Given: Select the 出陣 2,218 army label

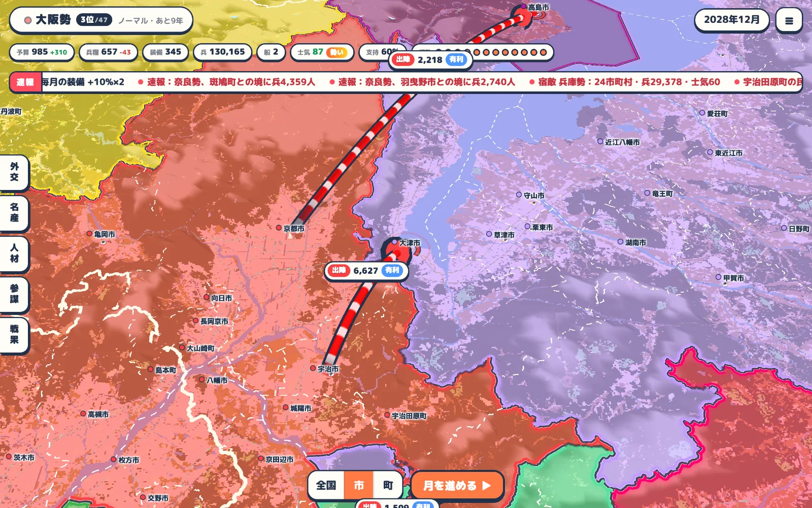Looking at the screenshot, I should pyautogui.click(x=430, y=59).
